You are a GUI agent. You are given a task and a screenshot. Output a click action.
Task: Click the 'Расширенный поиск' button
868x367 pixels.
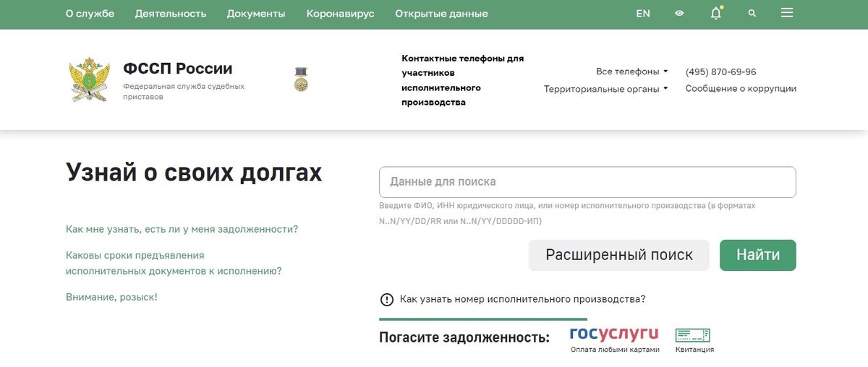(x=619, y=255)
